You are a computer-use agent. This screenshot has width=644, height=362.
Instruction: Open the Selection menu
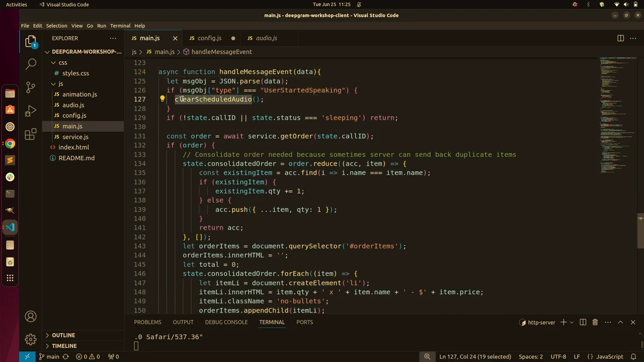(x=56, y=26)
